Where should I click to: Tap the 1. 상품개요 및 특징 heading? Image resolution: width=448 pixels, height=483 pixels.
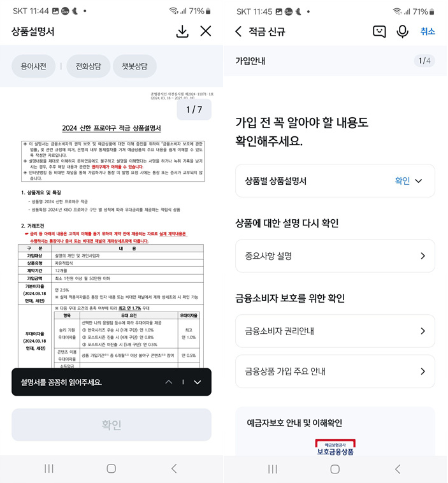pyautogui.click(x=41, y=192)
